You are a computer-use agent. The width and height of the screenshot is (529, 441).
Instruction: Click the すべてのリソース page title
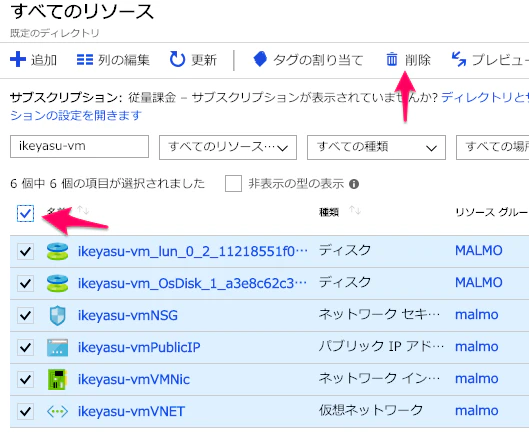coord(82,12)
